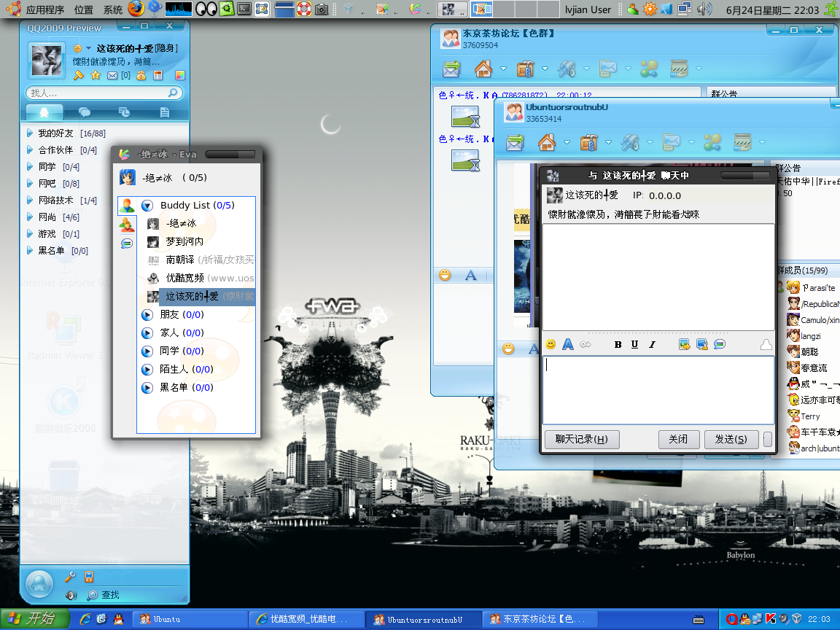Open 系统 menu in top panel
The width and height of the screenshot is (840, 630).
pos(112,9)
